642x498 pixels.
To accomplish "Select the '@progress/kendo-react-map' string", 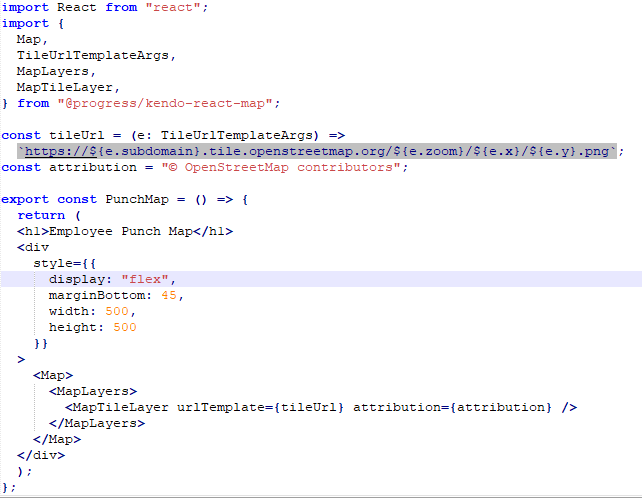I will tap(165, 103).
